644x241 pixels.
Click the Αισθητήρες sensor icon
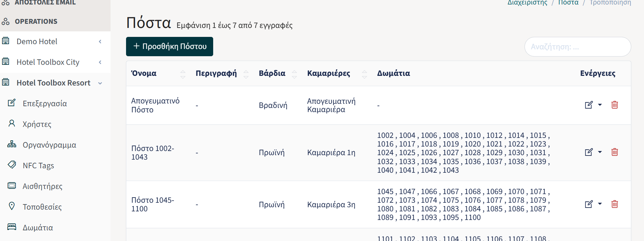pos(12,185)
